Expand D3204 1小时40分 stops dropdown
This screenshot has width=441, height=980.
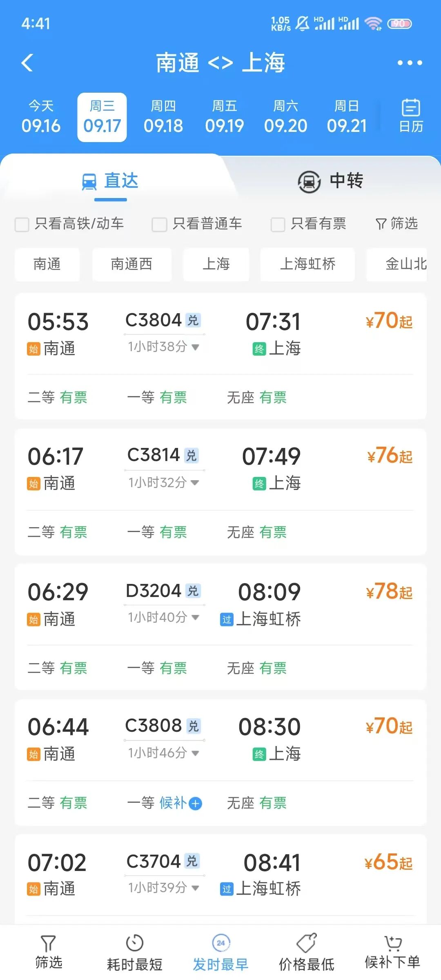tap(195, 617)
